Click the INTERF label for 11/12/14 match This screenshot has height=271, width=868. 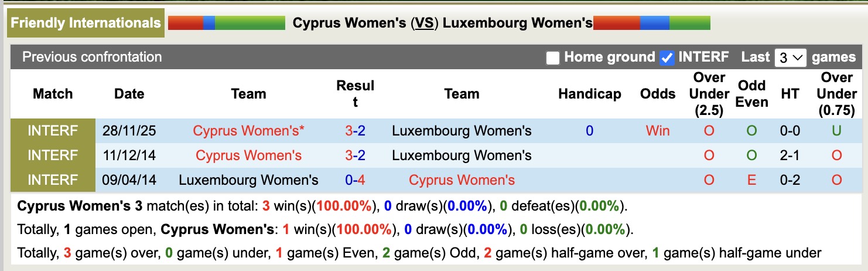(53, 155)
